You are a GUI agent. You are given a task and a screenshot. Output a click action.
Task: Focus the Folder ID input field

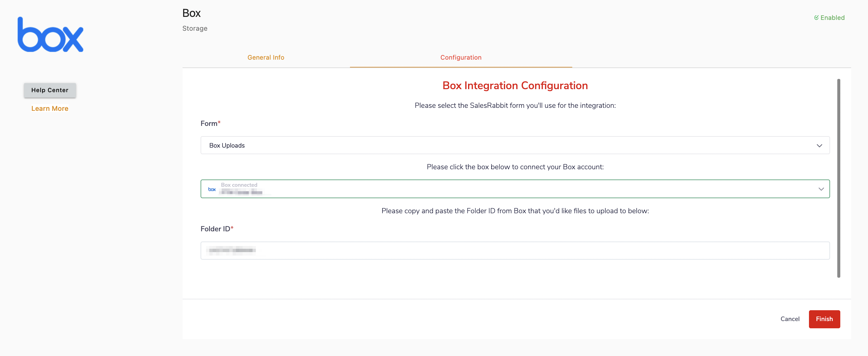(x=515, y=251)
